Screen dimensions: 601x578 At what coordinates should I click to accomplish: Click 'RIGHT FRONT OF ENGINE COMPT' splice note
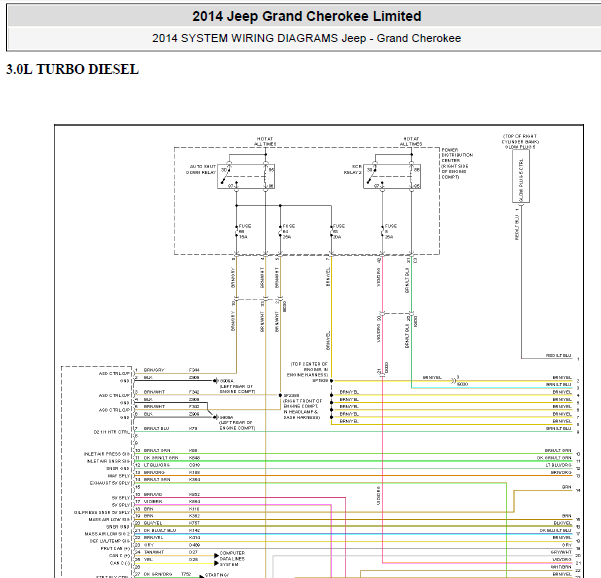pos(303,409)
